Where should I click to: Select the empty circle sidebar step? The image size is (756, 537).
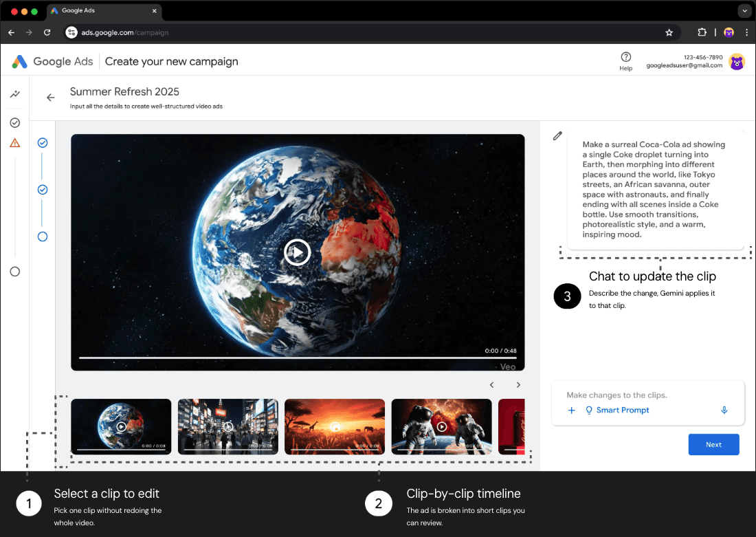coord(15,272)
